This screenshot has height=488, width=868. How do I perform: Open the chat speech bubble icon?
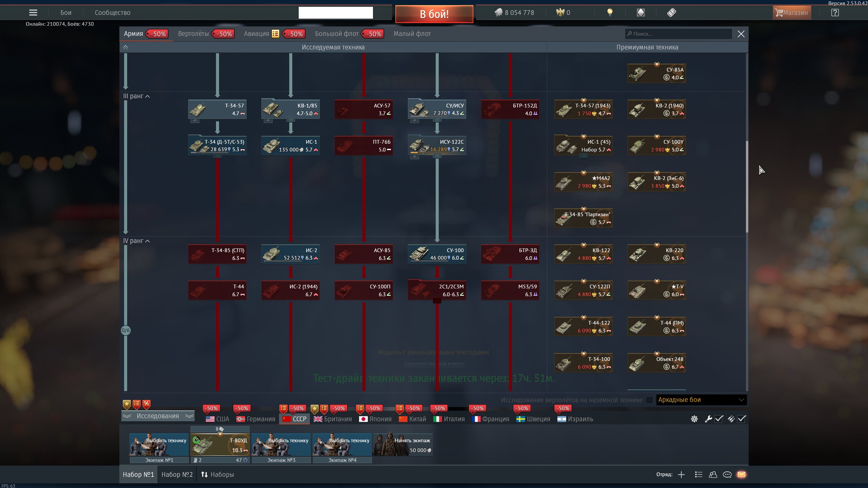pos(727,474)
